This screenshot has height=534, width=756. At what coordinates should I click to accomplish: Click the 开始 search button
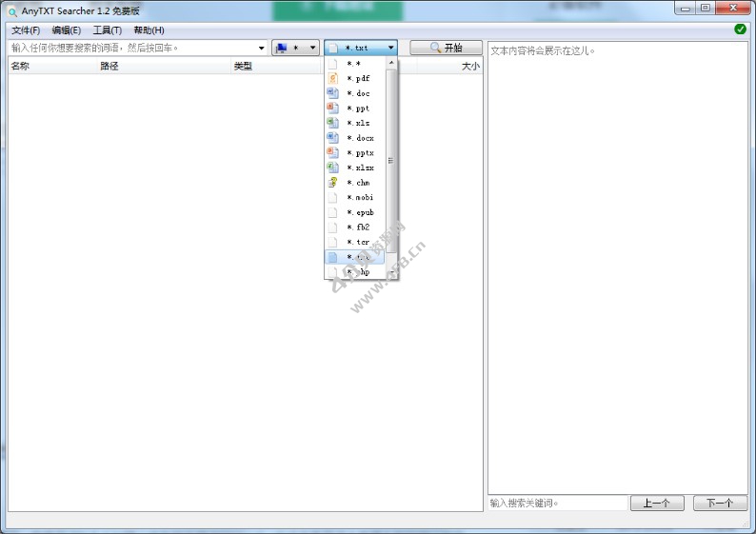click(x=446, y=48)
